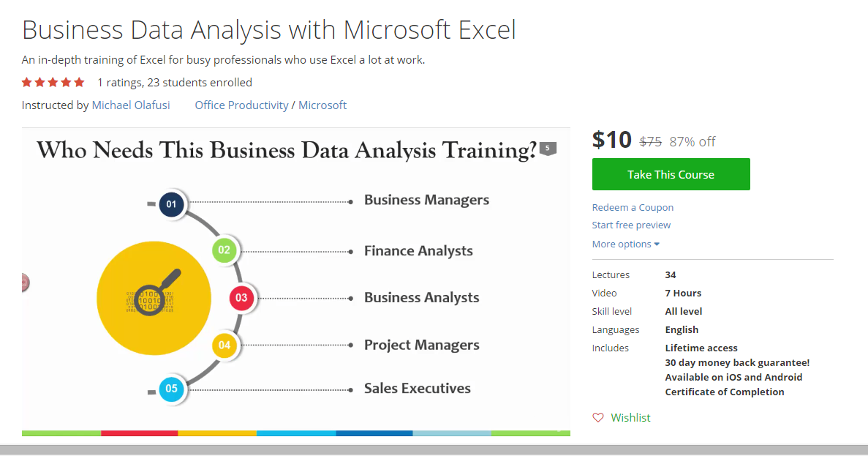
Task: Open the Microsoft subcategory
Action: tap(322, 105)
